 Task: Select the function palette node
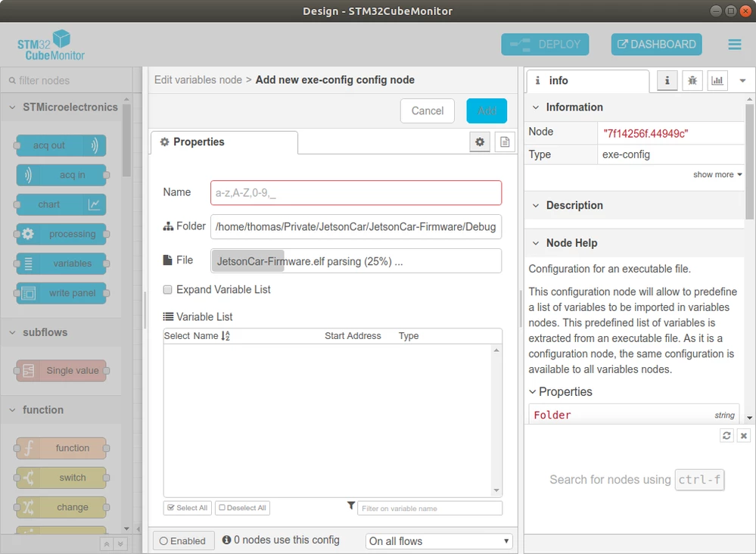[61, 448]
